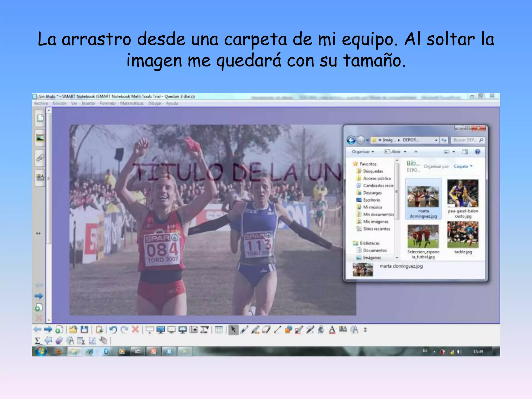Open the Edición menu
The height and width of the screenshot is (399, 532).
[x=60, y=103]
